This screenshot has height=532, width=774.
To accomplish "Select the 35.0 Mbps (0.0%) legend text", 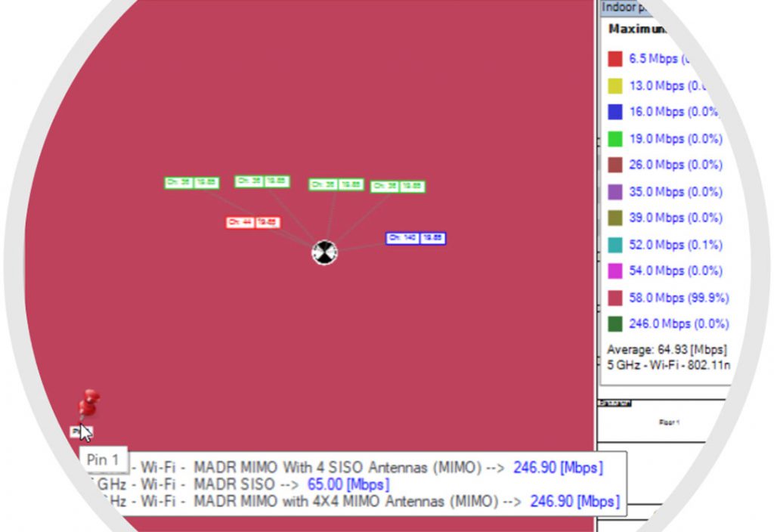I will tap(676, 192).
